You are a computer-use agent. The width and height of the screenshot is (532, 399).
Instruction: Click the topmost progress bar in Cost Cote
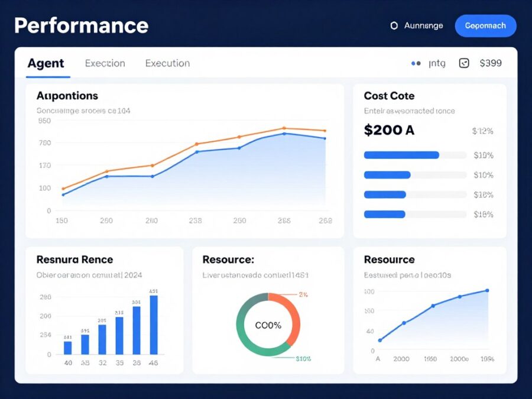402,155
